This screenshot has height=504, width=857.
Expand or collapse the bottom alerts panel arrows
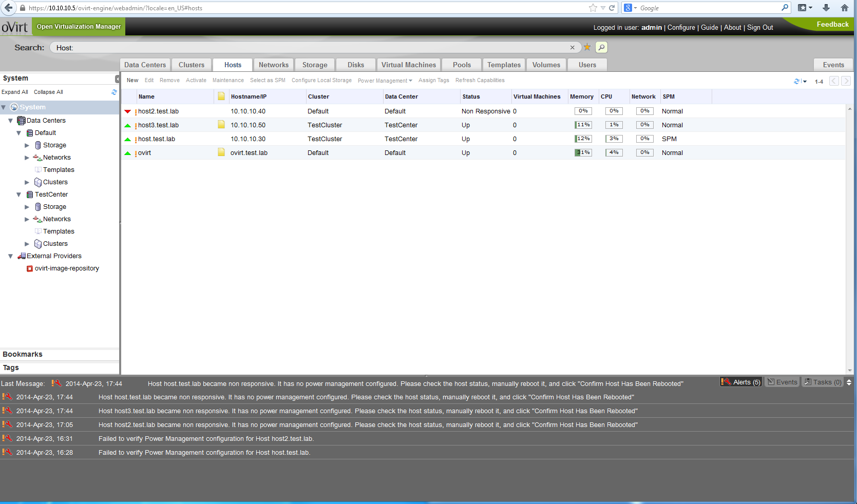point(849,382)
